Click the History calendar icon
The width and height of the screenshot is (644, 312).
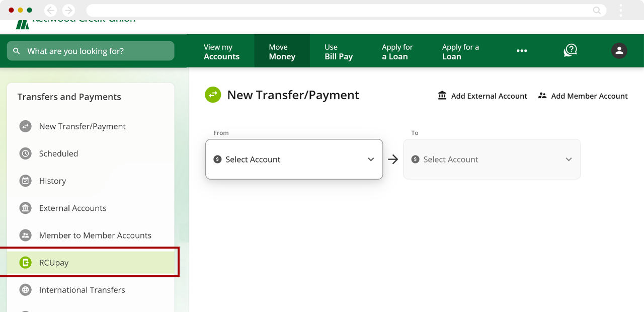(25, 181)
